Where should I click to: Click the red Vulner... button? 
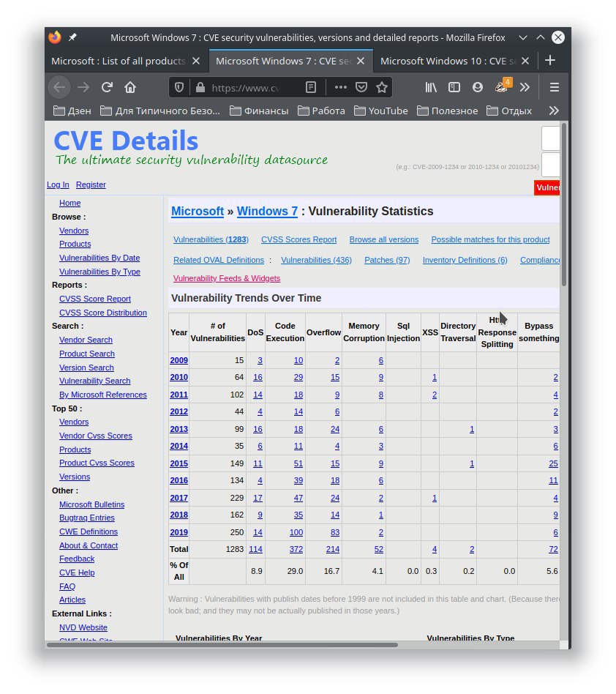[547, 187]
